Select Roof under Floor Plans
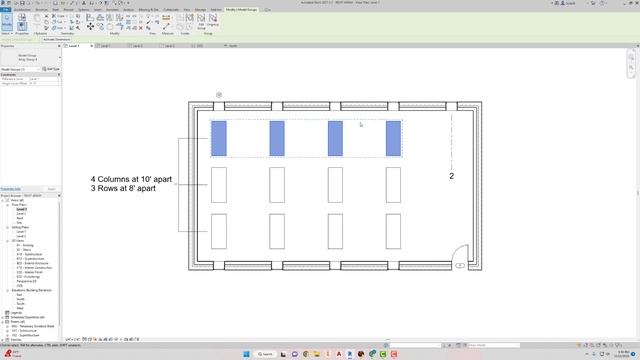This screenshot has height=360, width=640. (x=20, y=218)
